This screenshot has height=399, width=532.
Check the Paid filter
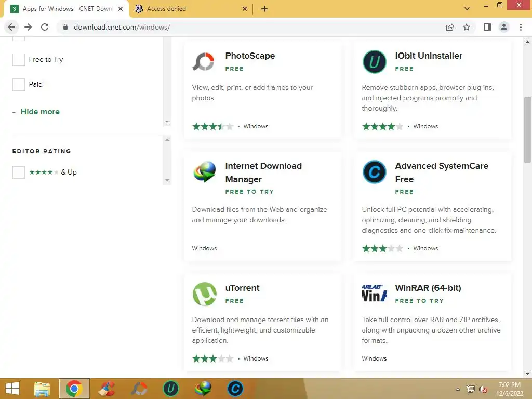[19, 85]
